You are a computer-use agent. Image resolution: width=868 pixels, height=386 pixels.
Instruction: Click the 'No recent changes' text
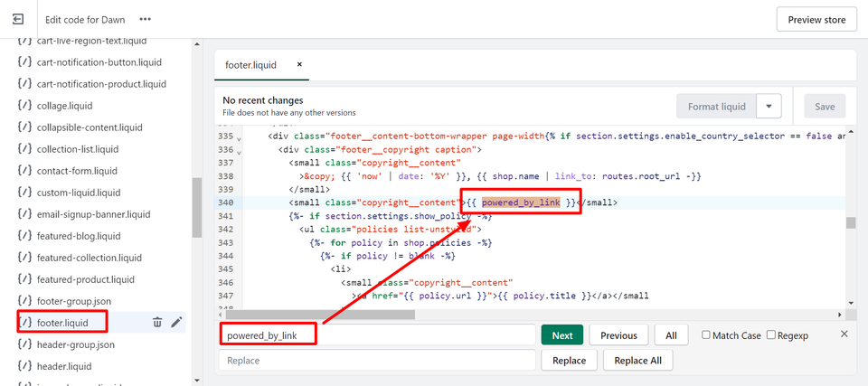click(x=263, y=100)
